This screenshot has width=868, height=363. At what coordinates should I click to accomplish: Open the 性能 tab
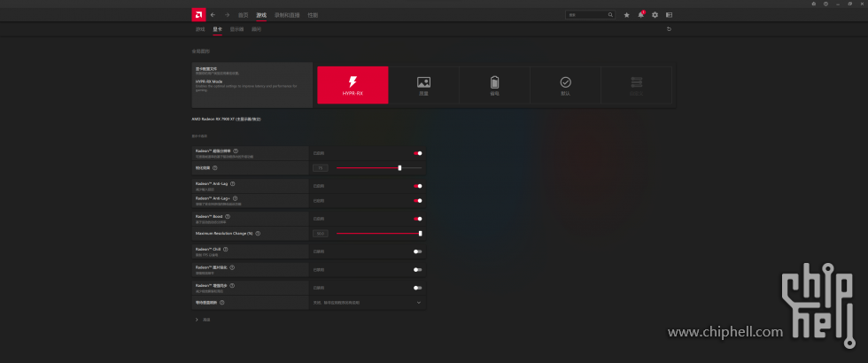coord(313,15)
